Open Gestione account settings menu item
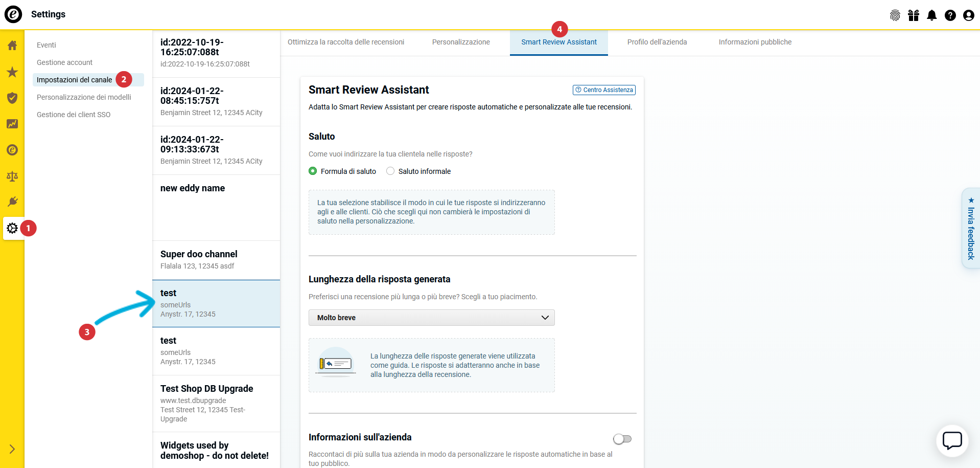Image resolution: width=980 pixels, height=468 pixels. 64,62
